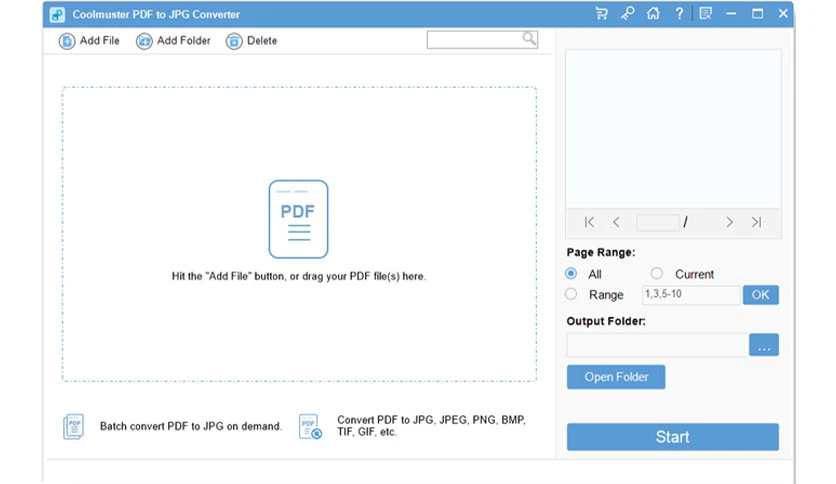Confirm range with OK button

tap(761, 295)
